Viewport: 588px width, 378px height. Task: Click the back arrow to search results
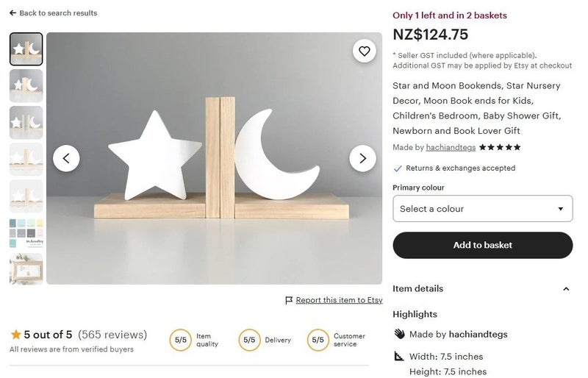(x=13, y=13)
